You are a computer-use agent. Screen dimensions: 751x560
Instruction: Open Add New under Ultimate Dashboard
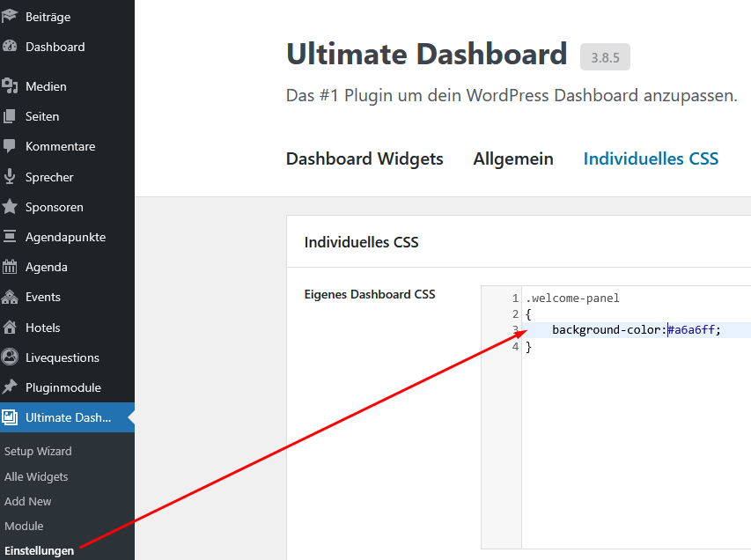pyautogui.click(x=27, y=501)
